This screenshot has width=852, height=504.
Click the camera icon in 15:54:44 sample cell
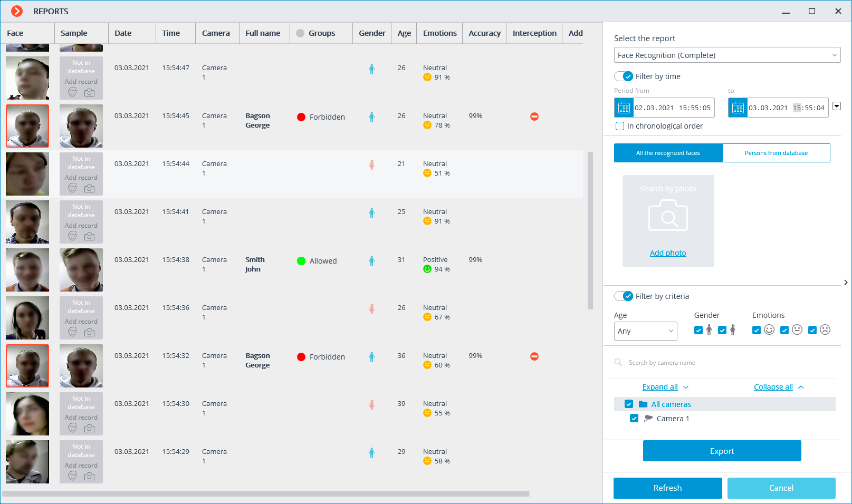click(x=90, y=188)
